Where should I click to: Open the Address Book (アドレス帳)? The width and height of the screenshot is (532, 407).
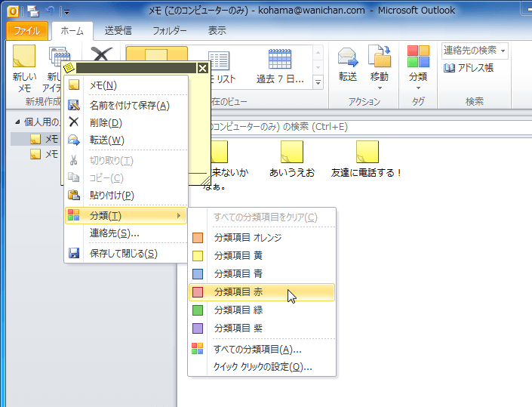tap(468, 68)
